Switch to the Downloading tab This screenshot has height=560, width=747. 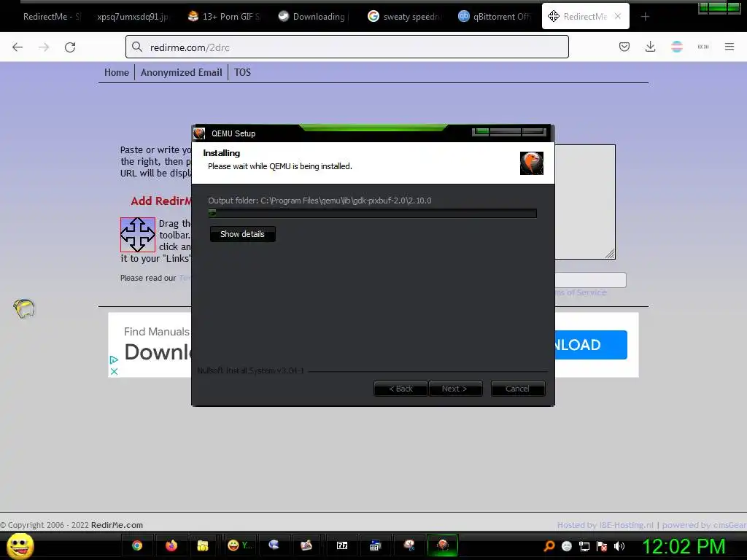314,17
